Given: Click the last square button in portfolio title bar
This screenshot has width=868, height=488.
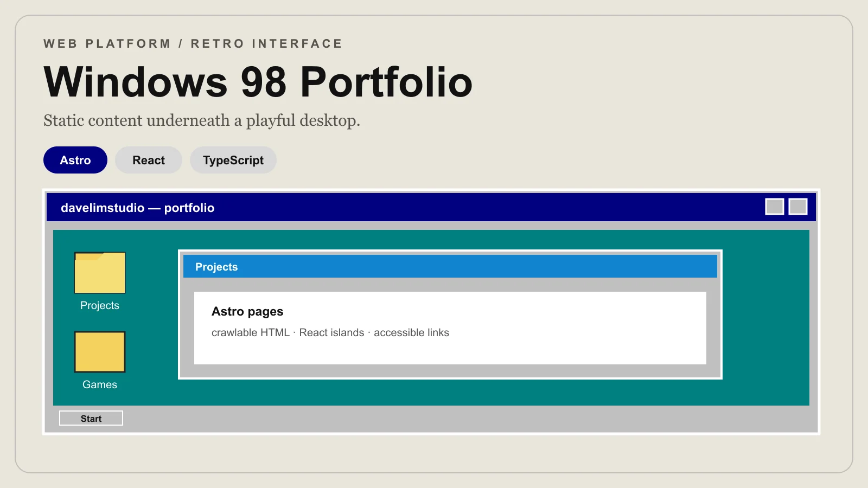Looking at the screenshot, I should point(798,207).
